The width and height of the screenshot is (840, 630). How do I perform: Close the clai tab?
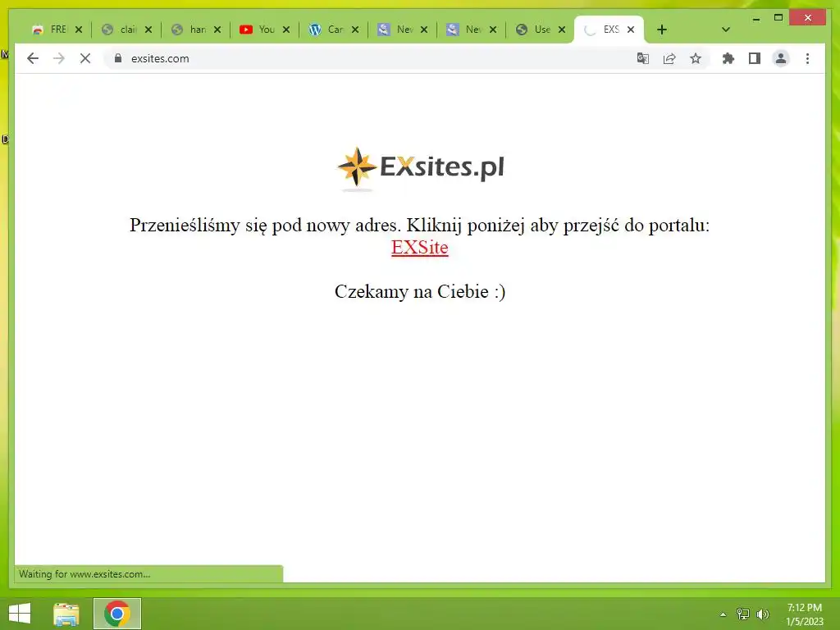click(148, 30)
